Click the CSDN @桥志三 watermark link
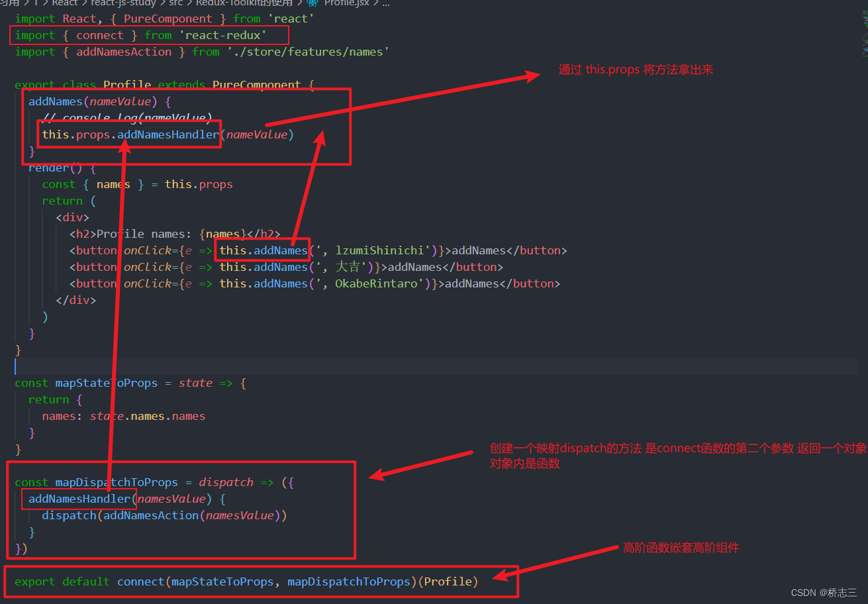This screenshot has width=868, height=604. click(x=824, y=592)
